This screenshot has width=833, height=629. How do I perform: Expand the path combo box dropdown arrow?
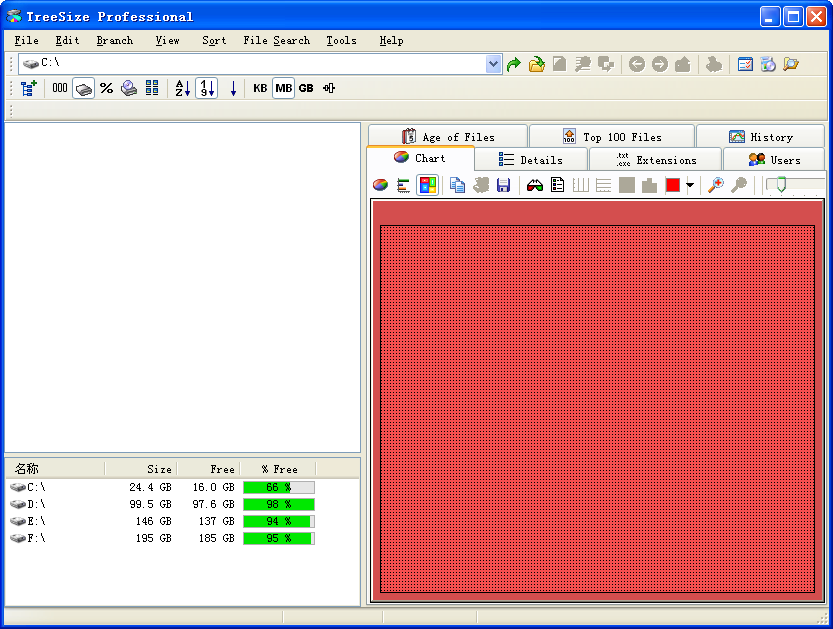click(x=493, y=64)
